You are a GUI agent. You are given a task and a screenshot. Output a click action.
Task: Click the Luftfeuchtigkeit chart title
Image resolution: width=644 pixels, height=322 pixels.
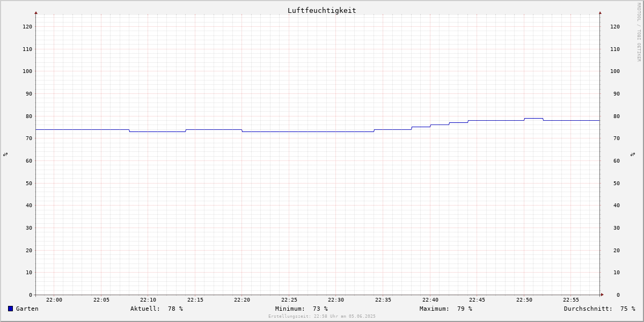tap(322, 10)
